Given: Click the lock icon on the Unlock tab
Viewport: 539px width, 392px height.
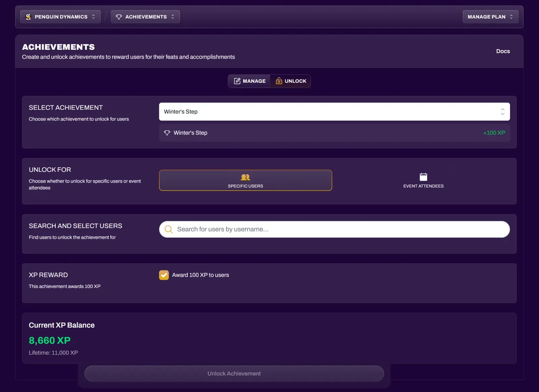Looking at the screenshot, I should tap(279, 81).
